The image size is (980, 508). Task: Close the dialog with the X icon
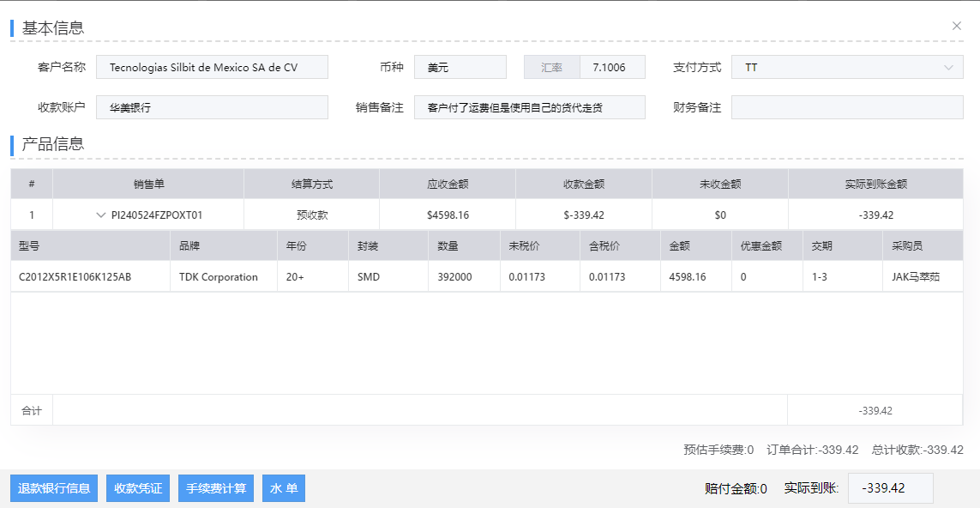pyautogui.click(x=957, y=26)
